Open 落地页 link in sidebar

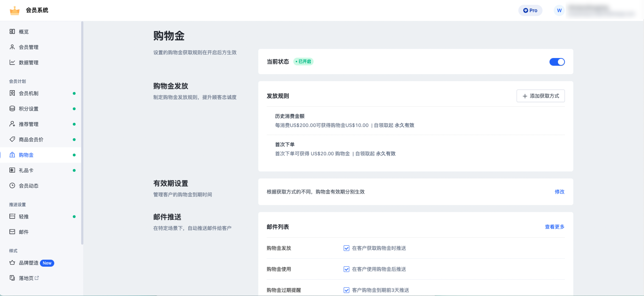(41, 278)
